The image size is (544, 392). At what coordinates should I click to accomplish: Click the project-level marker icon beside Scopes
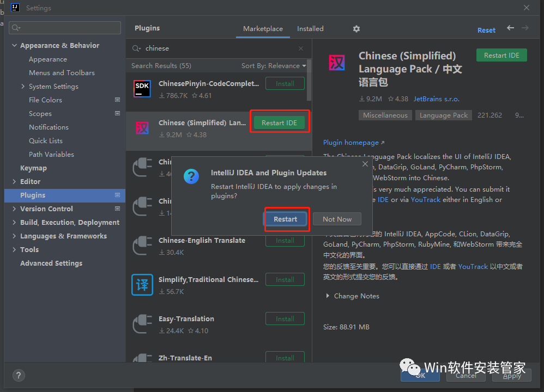(117, 113)
